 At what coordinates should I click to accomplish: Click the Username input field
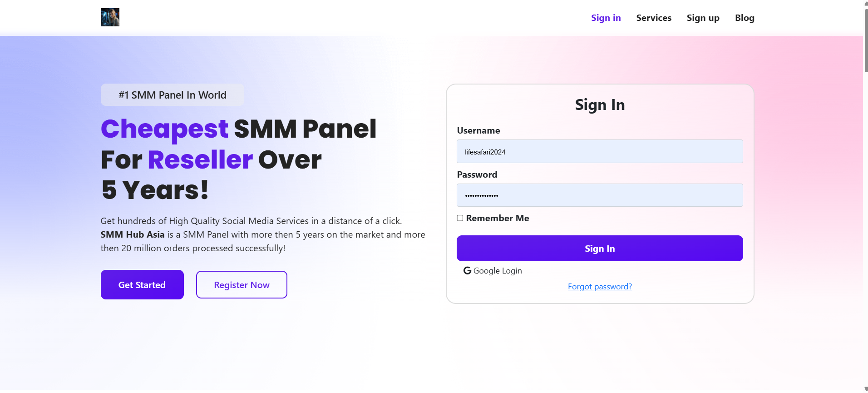[599, 151]
